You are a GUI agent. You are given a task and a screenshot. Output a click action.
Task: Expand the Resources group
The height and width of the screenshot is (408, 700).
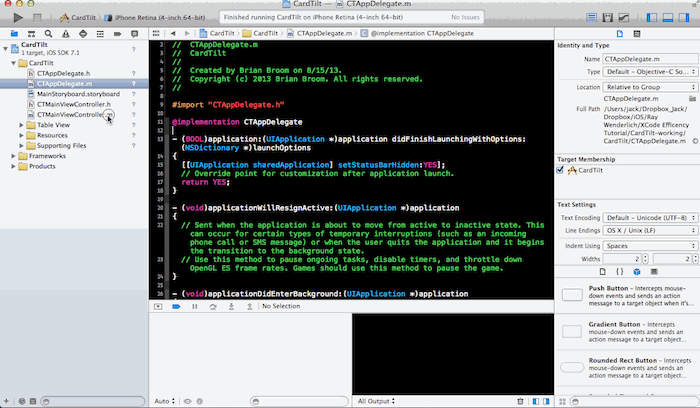tap(21, 135)
